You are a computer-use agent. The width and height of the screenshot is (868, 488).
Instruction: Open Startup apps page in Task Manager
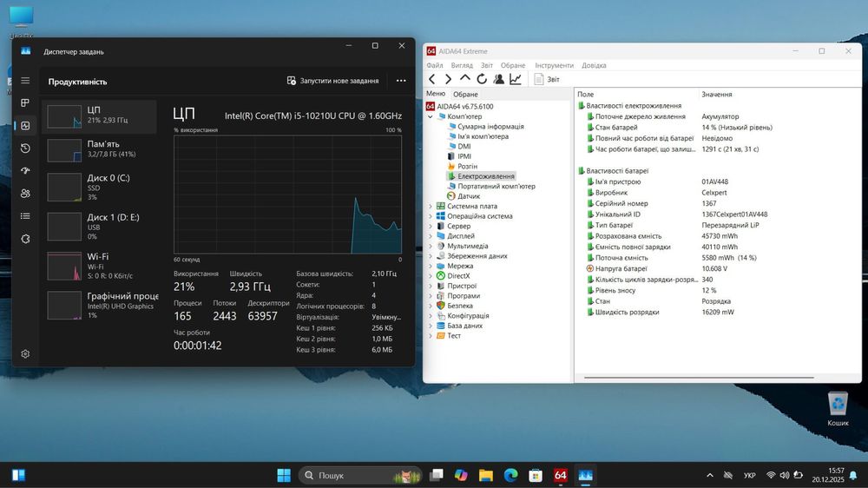pos(25,171)
